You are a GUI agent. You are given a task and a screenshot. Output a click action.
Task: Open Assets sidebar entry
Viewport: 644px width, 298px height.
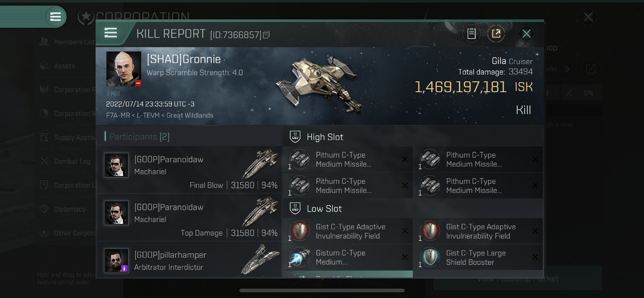(x=64, y=66)
